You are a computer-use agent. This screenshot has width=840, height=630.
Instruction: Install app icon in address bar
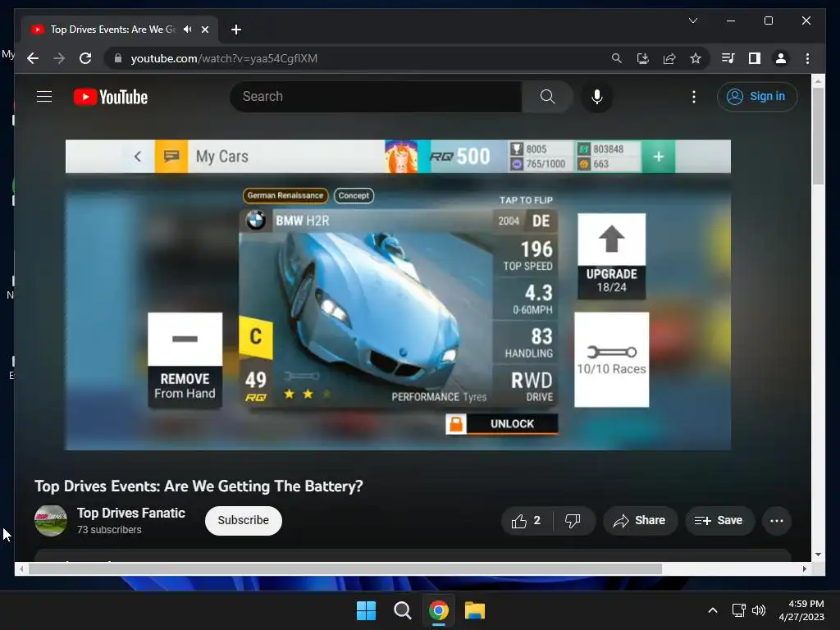coord(643,58)
